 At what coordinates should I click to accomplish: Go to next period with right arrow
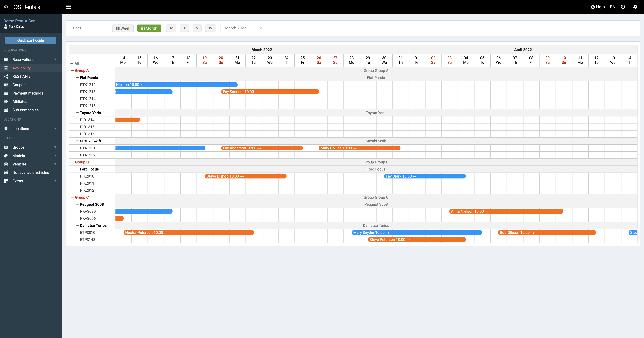tap(197, 28)
